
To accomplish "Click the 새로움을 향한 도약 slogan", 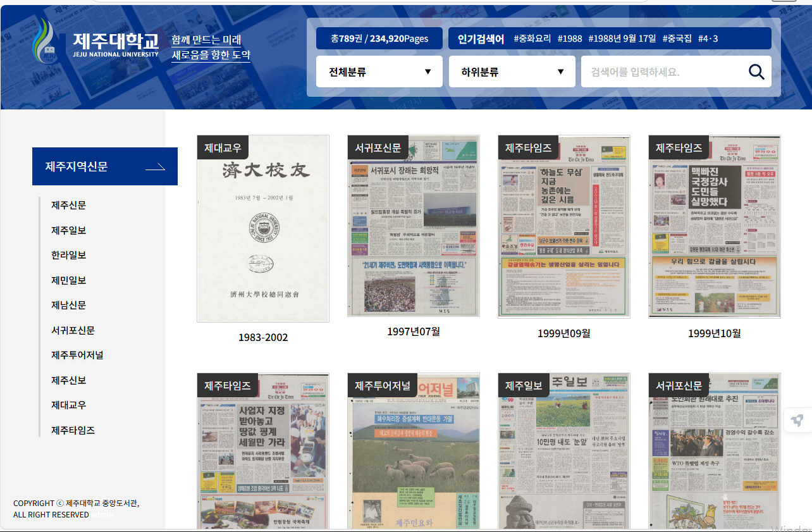I will pyautogui.click(x=211, y=55).
